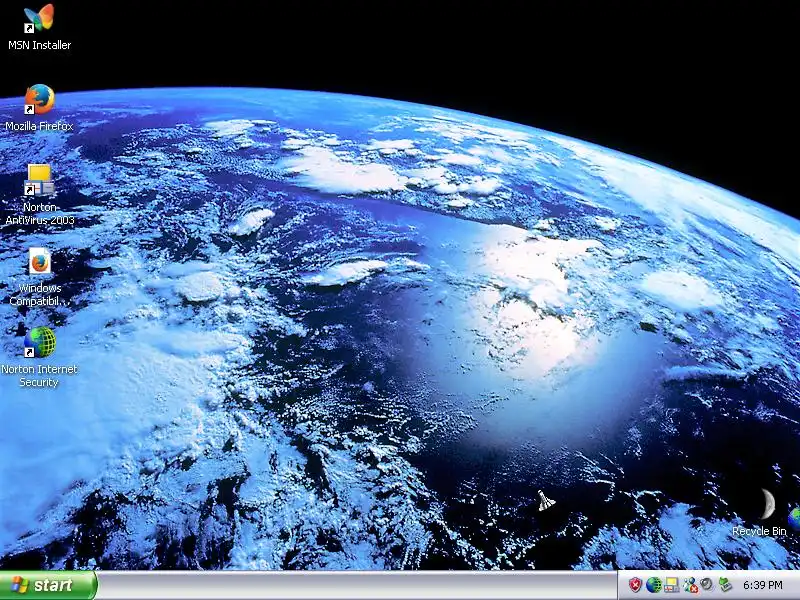Click the Safely Remove Hardware tray icon

[724, 585]
